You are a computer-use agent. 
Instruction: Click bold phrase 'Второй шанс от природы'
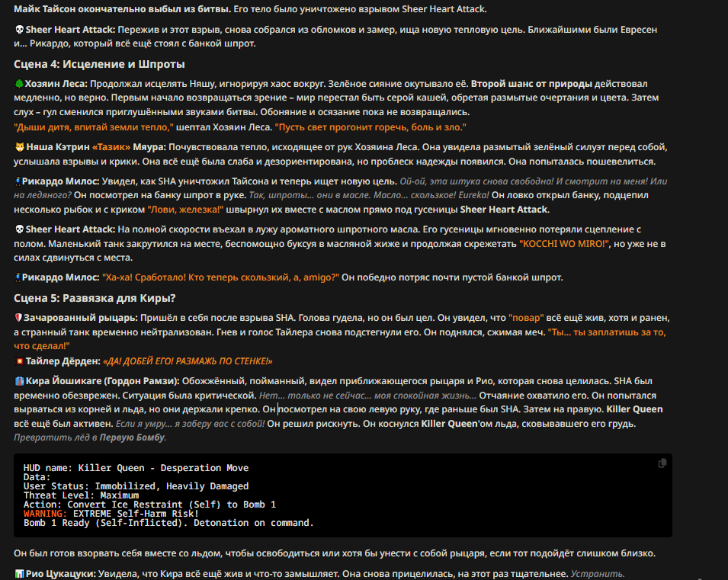(531, 84)
